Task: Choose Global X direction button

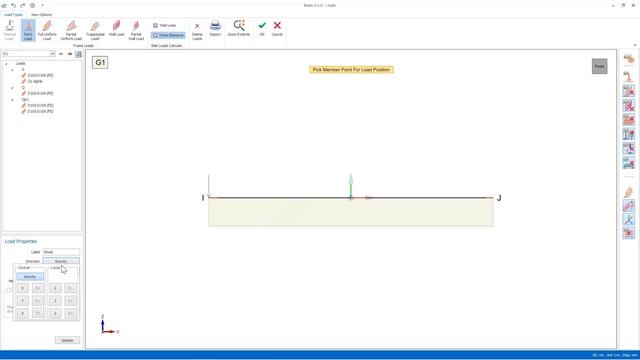Action: (x=22, y=288)
